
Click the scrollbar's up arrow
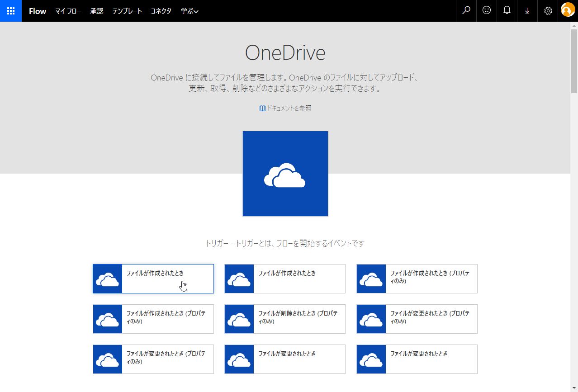574,26
